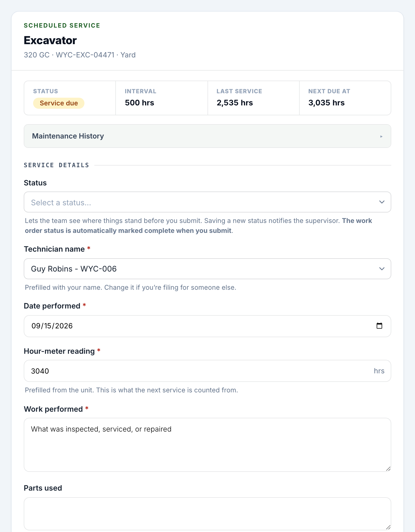This screenshot has width=415, height=532.
Task: Select the 2,535 hrs last service value
Action: click(235, 103)
